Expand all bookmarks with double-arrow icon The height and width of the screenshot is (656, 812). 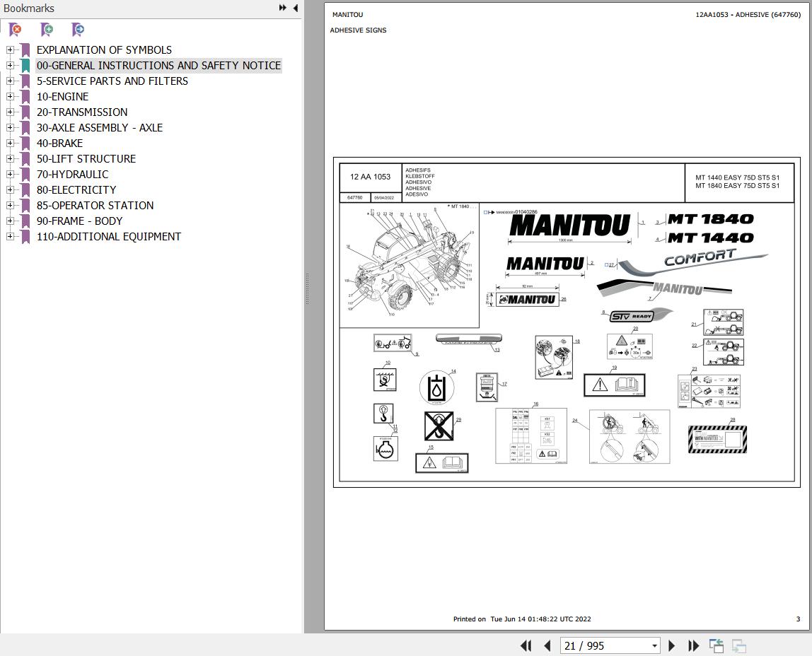(x=282, y=8)
